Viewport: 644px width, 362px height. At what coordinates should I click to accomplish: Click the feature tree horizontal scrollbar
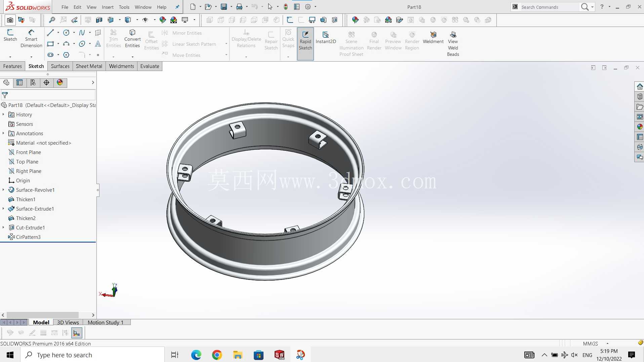click(x=43, y=315)
